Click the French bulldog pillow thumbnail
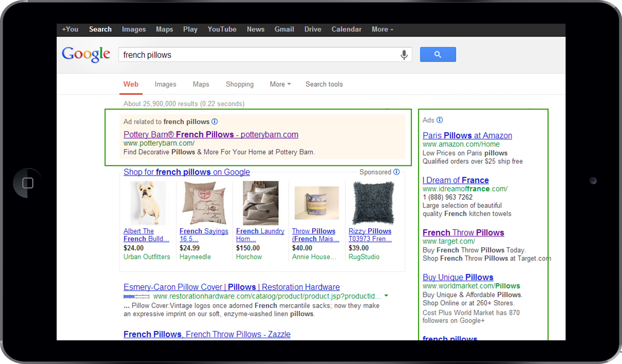 click(x=148, y=203)
